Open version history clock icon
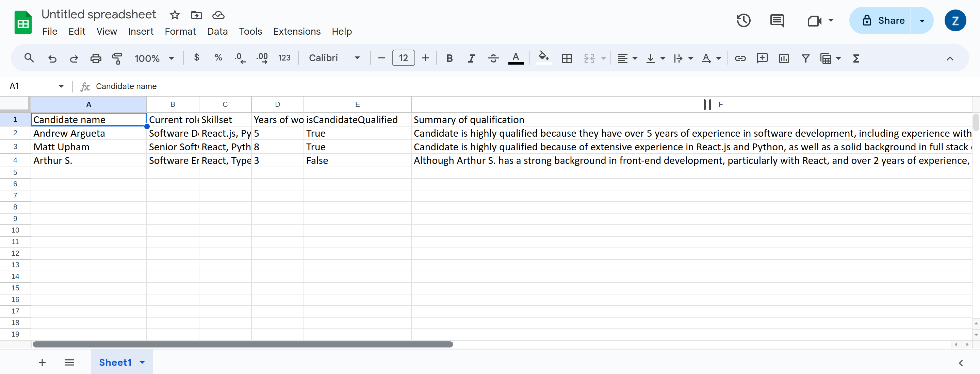 [x=744, y=20]
